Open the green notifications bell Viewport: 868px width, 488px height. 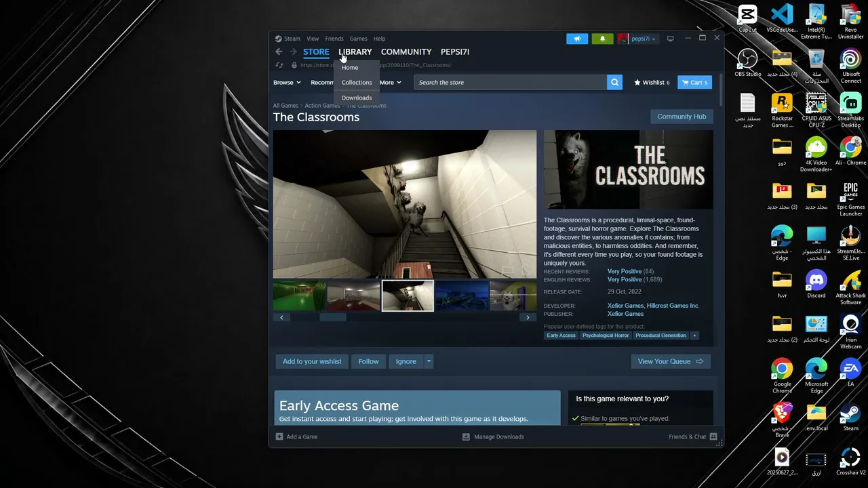603,39
